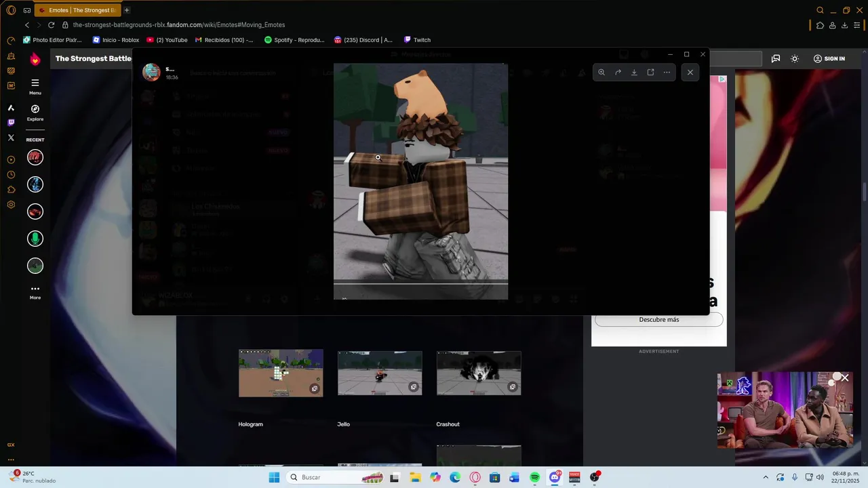Open the Windows Start button
868x488 pixels.
tap(274, 477)
